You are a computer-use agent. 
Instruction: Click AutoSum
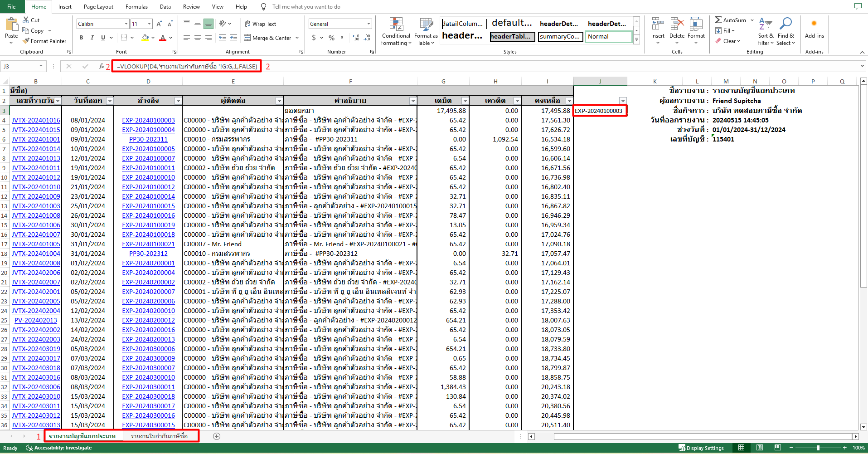(730, 20)
